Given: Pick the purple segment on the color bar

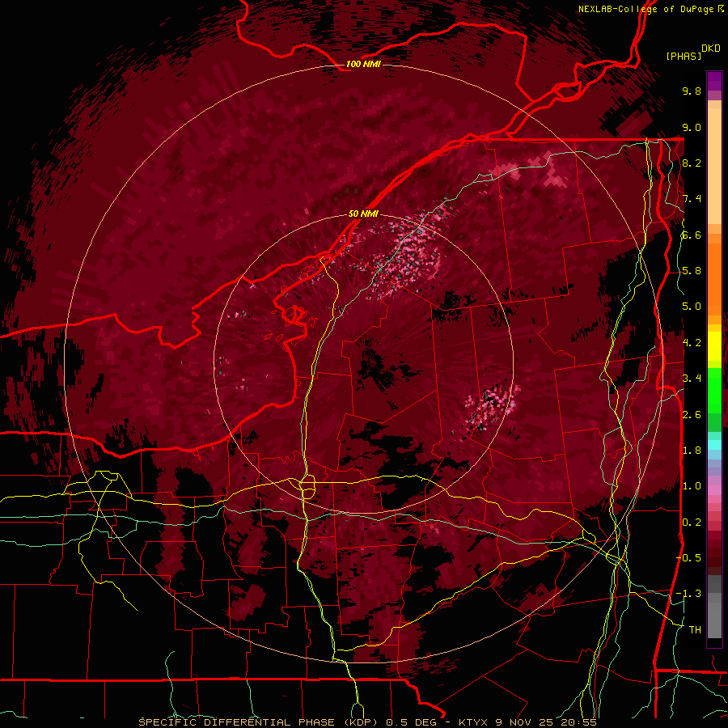Looking at the screenshot, I should tap(714, 81).
